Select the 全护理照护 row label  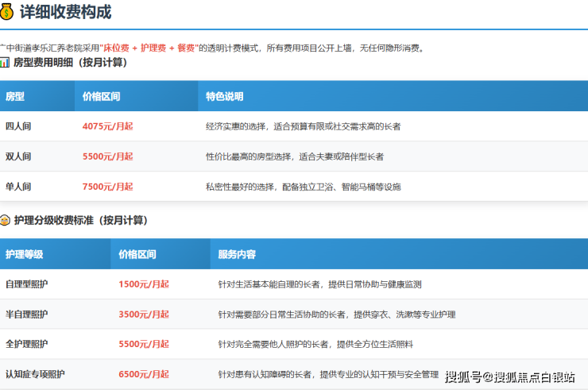tap(27, 345)
